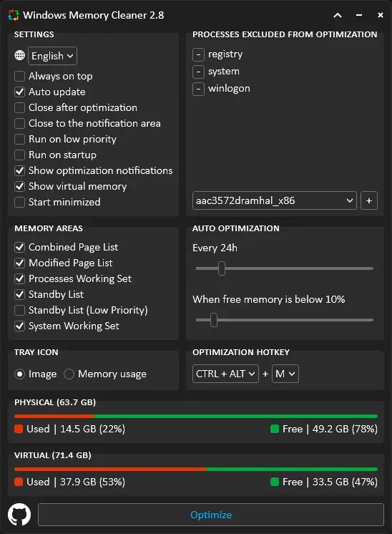Click the Every 24h slider handle
The image size is (392, 534).
coord(222,268)
